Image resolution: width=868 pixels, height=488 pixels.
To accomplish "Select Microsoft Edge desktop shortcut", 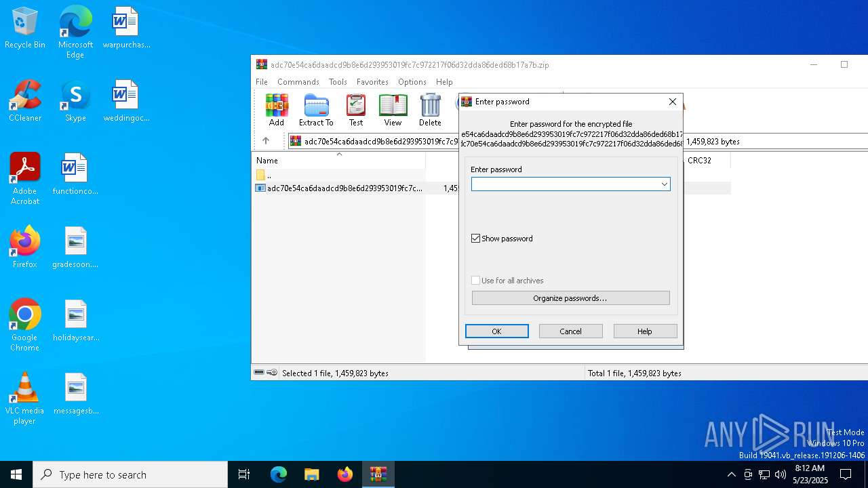I will [x=75, y=31].
